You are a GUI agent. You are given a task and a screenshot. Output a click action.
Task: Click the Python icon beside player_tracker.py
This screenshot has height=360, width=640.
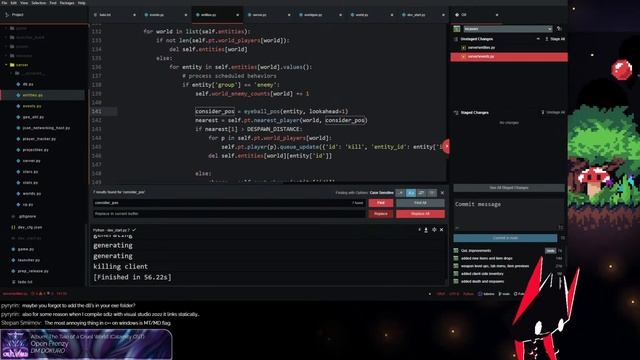click(x=18, y=139)
